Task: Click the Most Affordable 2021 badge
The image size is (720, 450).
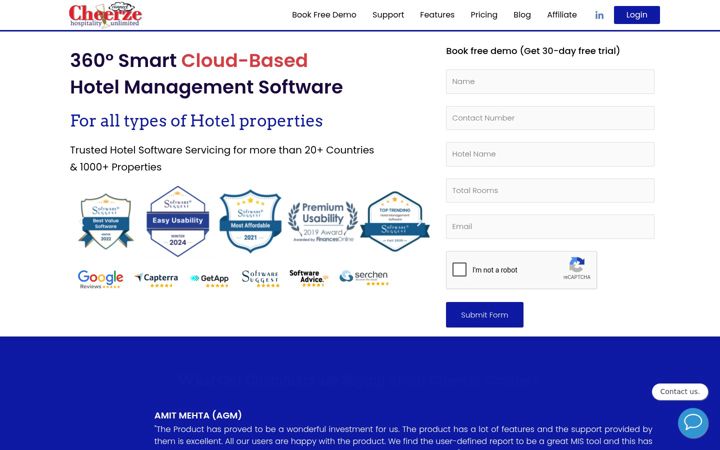Action: (x=250, y=221)
